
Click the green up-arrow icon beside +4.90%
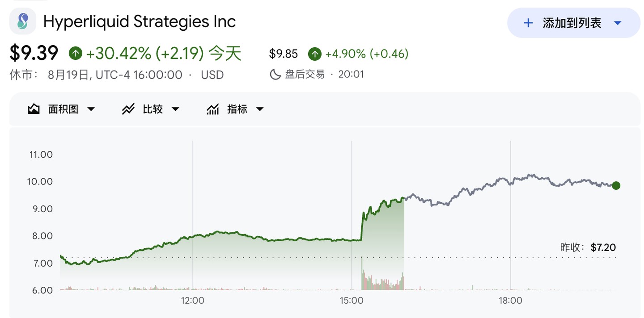coord(315,54)
